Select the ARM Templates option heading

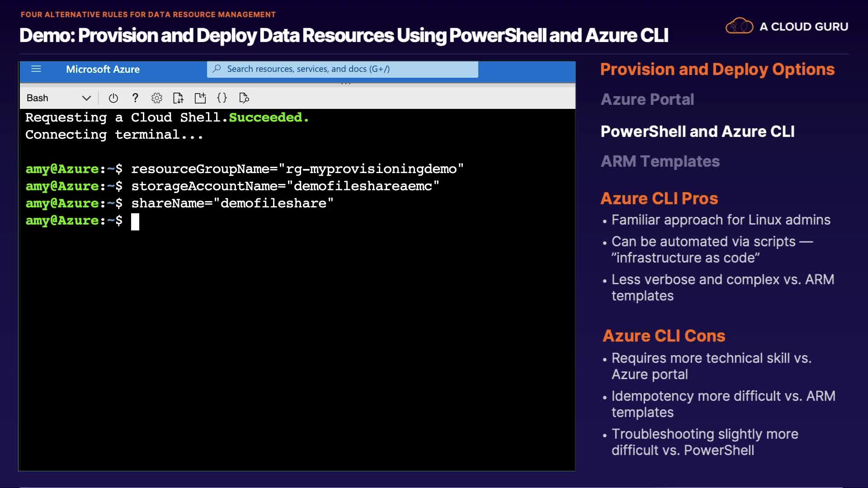pos(660,161)
